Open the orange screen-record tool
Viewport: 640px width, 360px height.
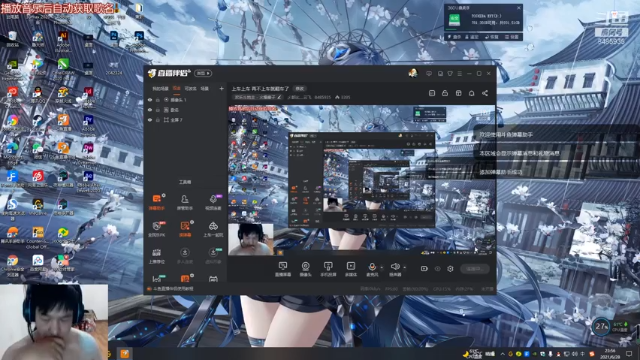(x=185, y=229)
